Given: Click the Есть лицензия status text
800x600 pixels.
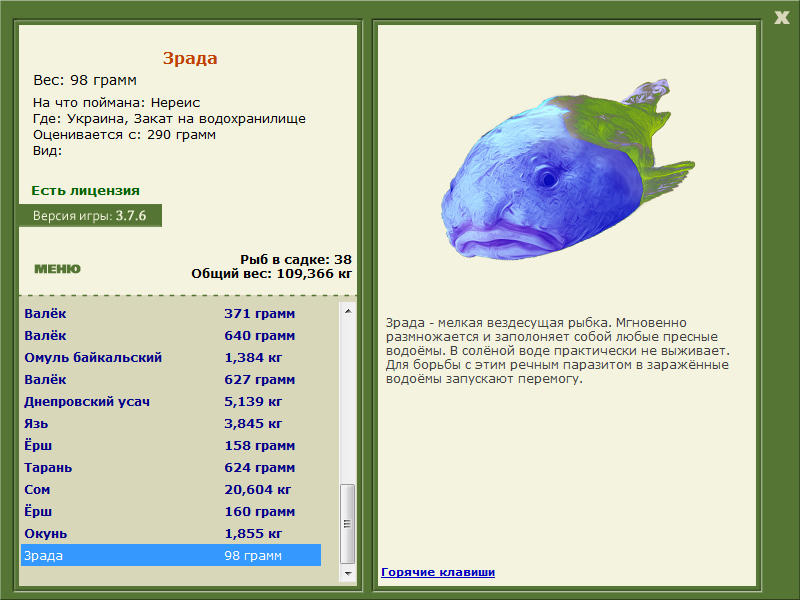Looking at the screenshot, I should (x=85, y=190).
